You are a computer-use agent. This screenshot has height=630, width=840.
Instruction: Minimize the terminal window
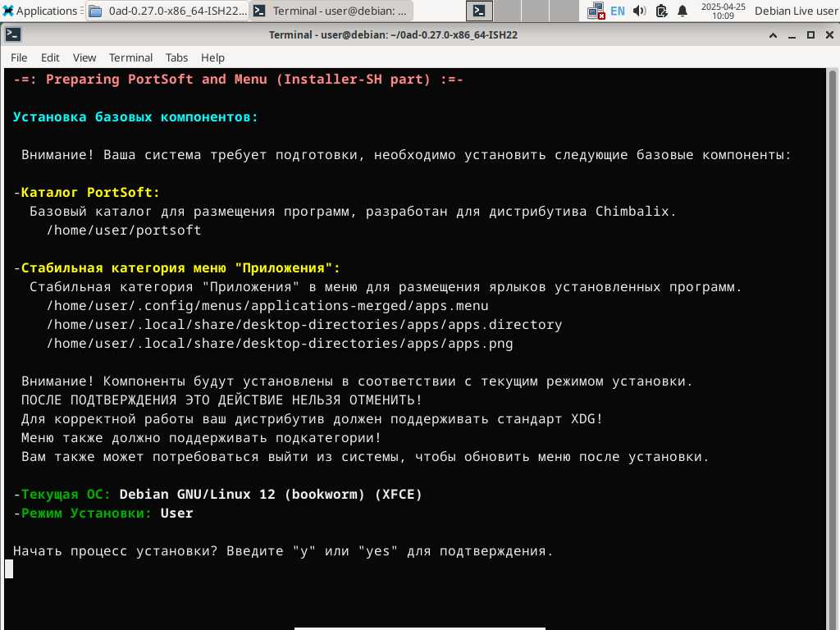[x=792, y=35]
